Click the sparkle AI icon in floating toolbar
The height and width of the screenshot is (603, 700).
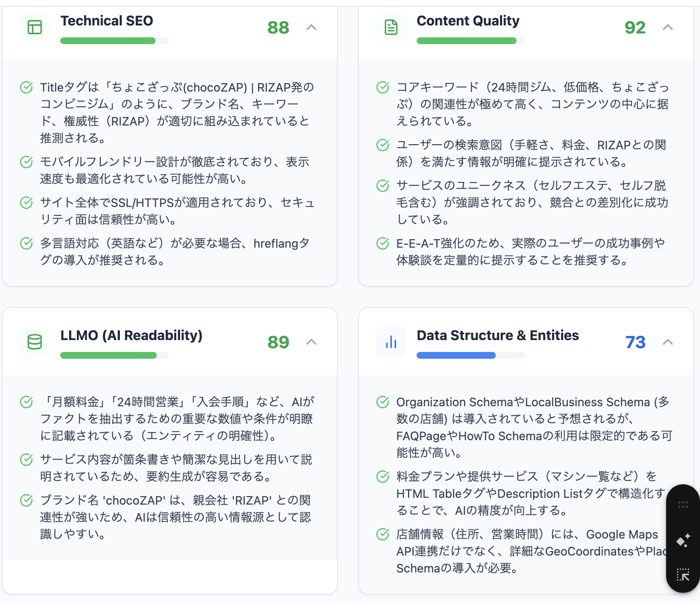pyautogui.click(x=683, y=540)
